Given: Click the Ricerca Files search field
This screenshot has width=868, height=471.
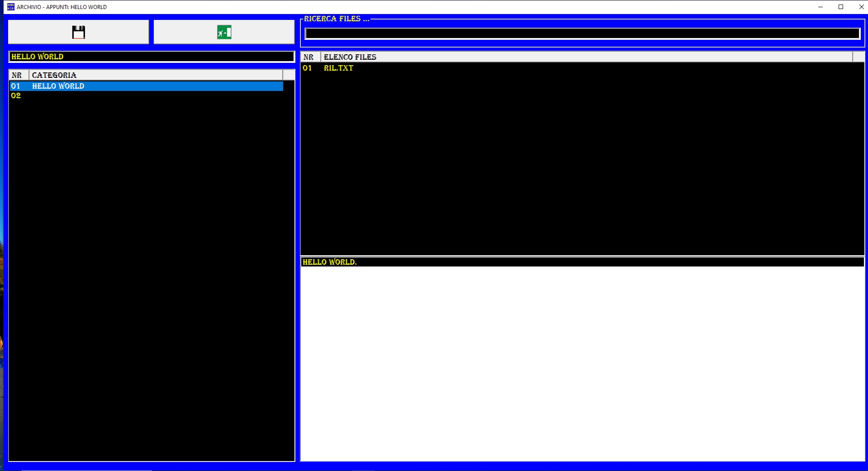Looking at the screenshot, I should click(x=582, y=33).
